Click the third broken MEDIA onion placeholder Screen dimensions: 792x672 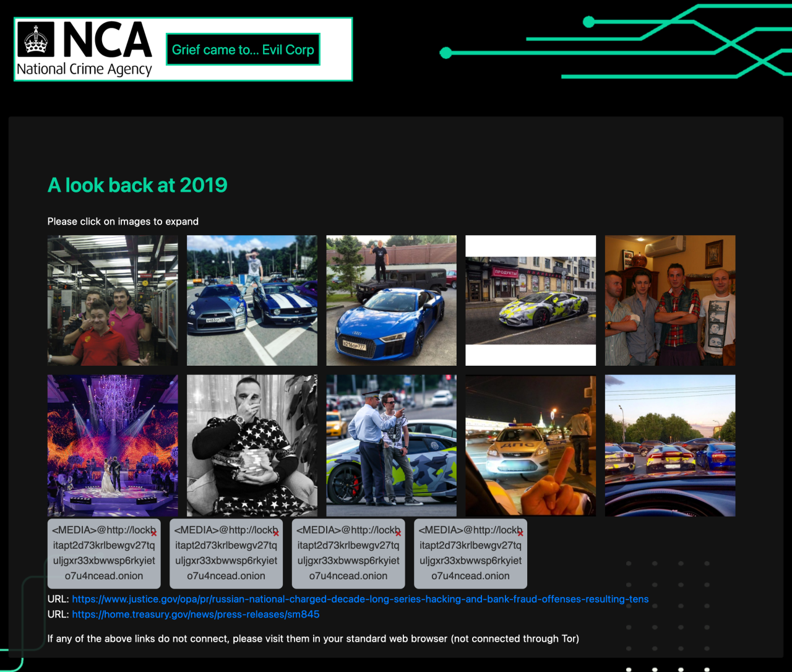[348, 553]
